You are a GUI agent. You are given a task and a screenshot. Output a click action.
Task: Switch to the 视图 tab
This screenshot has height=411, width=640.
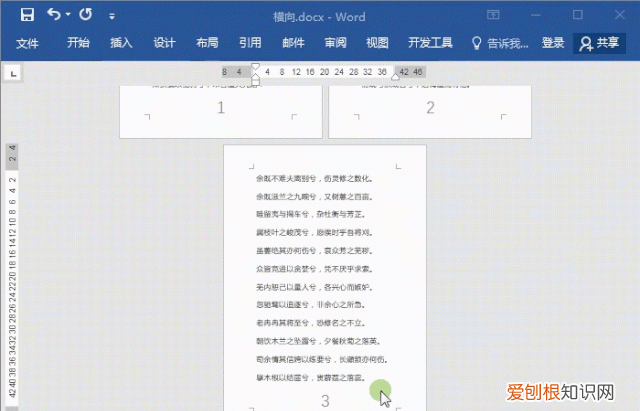pos(377,43)
